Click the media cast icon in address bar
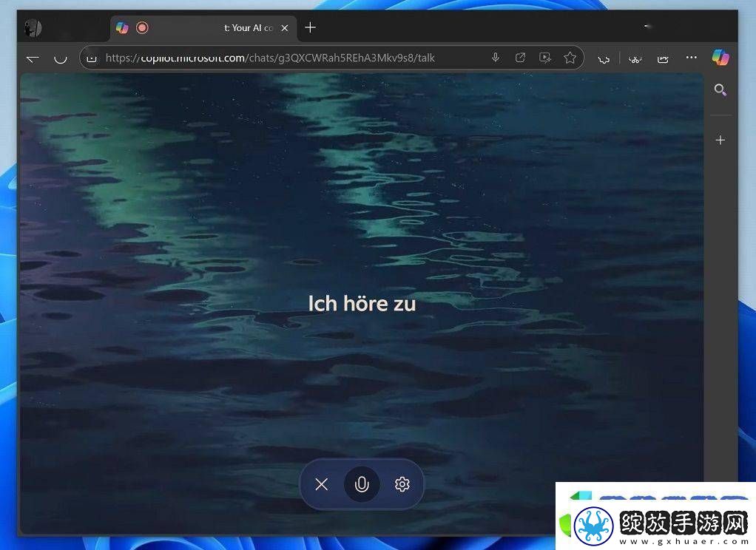 [545, 58]
